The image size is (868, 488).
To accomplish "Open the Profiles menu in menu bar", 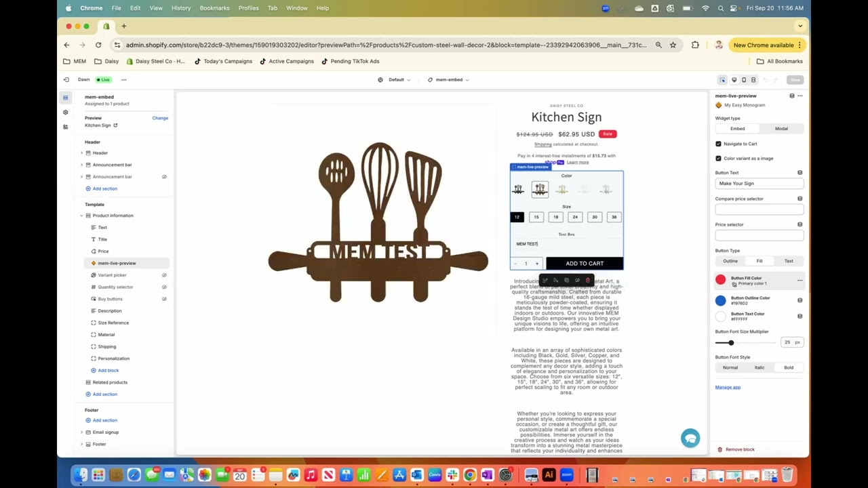I will [248, 8].
